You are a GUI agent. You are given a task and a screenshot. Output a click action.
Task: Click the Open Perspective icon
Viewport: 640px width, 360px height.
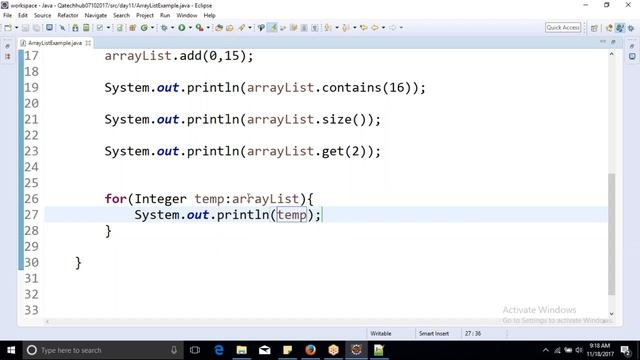pyautogui.click(x=594, y=28)
